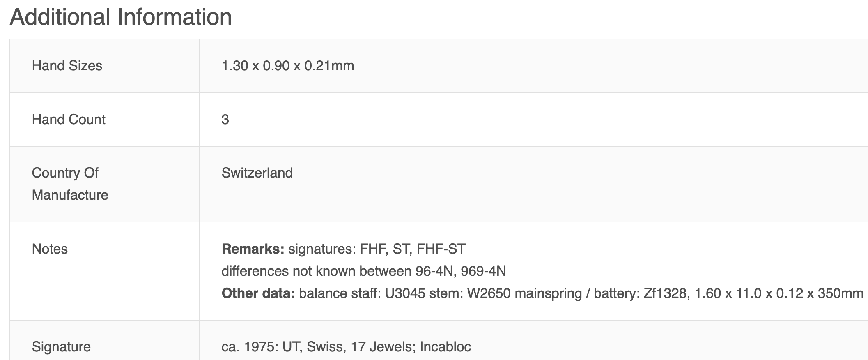Click the Notes row label
This screenshot has width=868, height=360.
coord(50,249)
